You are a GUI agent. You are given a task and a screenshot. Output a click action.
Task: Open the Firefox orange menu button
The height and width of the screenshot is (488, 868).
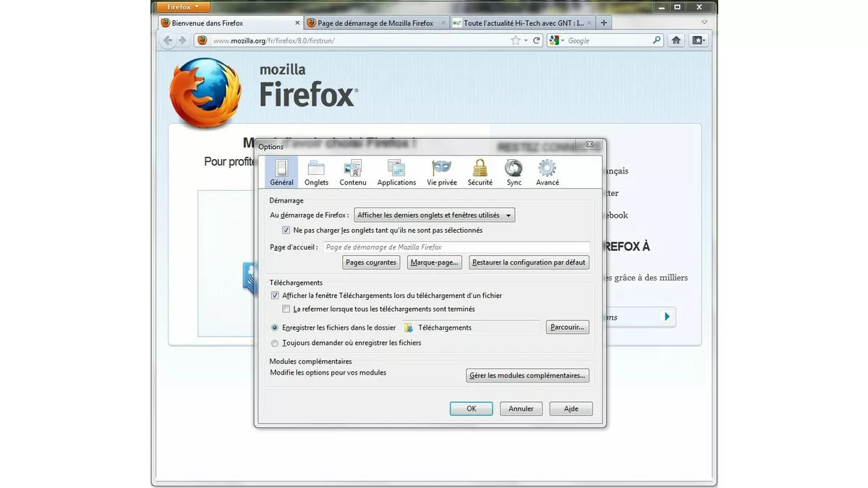182,7
